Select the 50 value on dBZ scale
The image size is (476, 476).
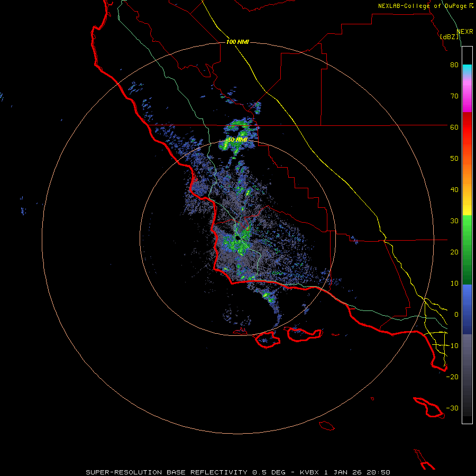click(x=454, y=159)
